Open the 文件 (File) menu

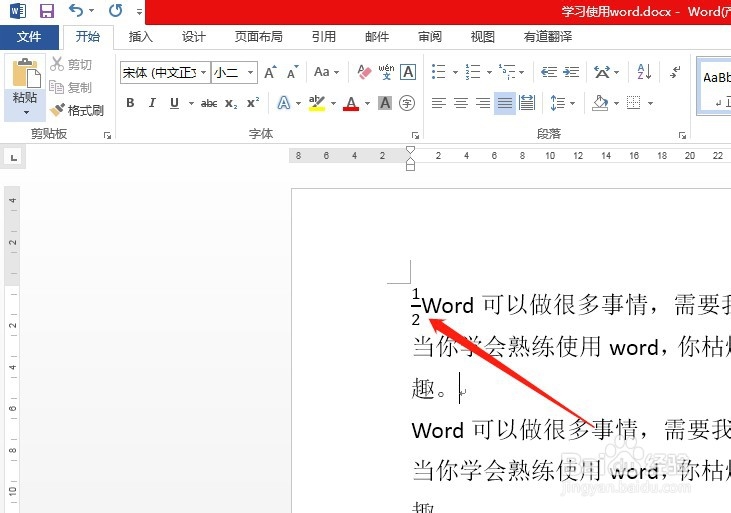(x=29, y=37)
